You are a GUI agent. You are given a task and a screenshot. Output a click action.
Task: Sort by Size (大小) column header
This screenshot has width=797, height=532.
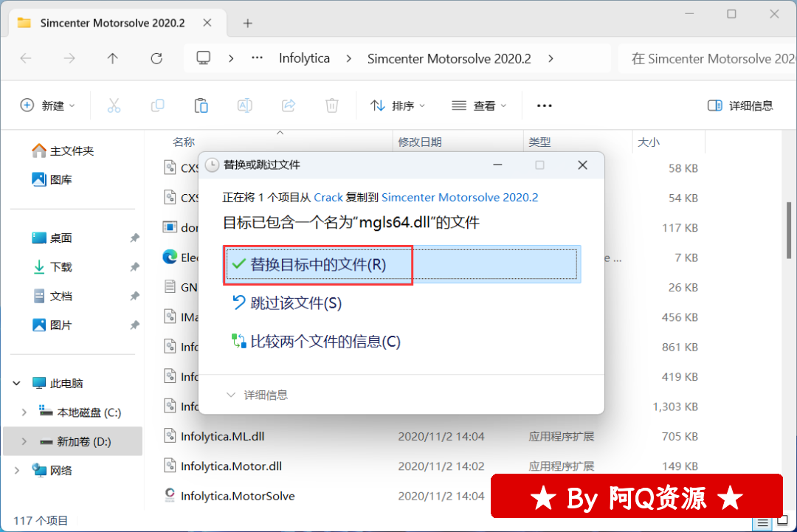point(649,142)
